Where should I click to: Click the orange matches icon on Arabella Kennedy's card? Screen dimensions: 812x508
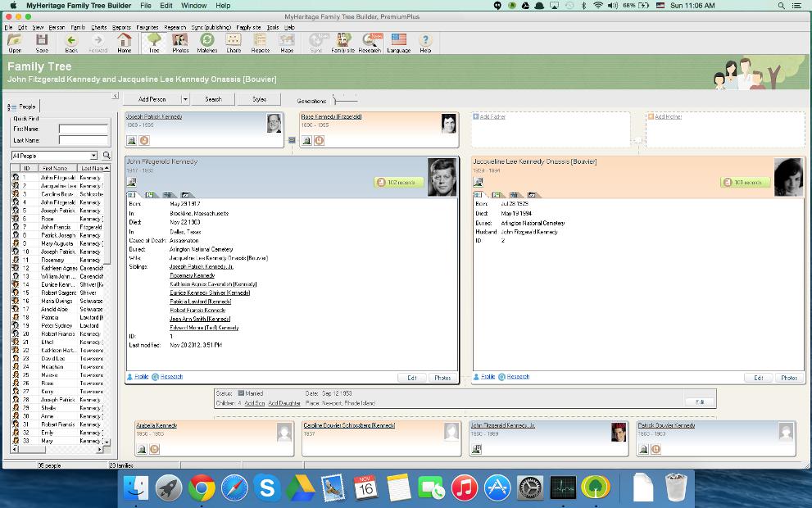click(x=154, y=449)
